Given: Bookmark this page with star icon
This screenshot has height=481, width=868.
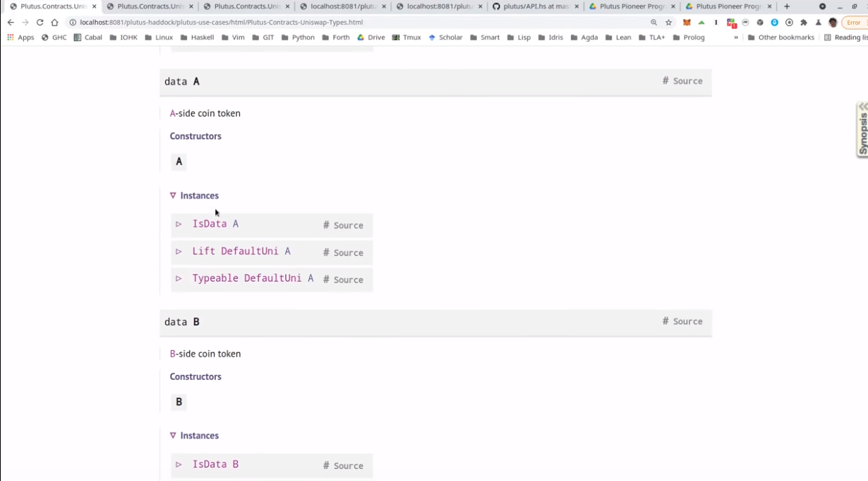Looking at the screenshot, I should click(668, 23).
